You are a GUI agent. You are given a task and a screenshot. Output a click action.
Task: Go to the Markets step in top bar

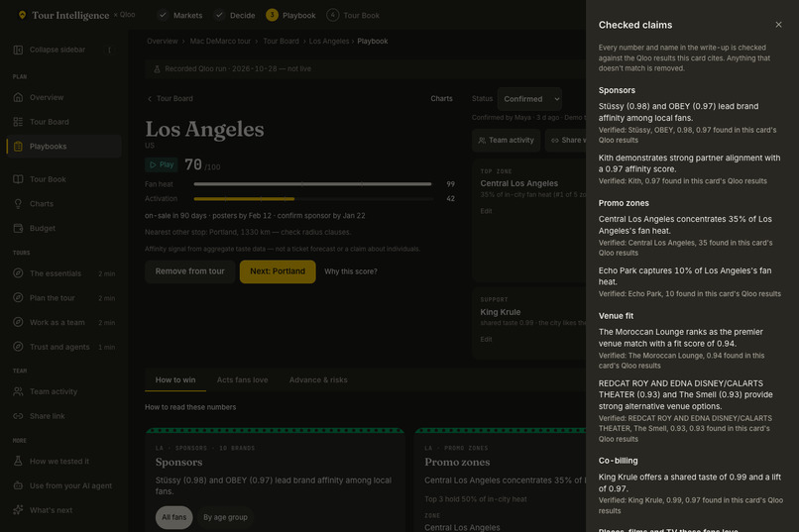click(179, 15)
